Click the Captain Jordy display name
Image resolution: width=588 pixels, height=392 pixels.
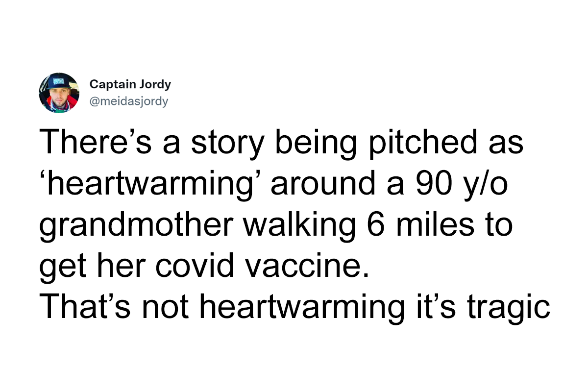pyautogui.click(x=130, y=84)
